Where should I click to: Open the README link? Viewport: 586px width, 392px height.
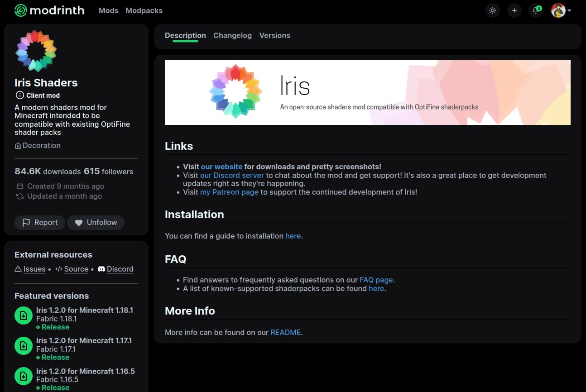[x=285, y=332]
